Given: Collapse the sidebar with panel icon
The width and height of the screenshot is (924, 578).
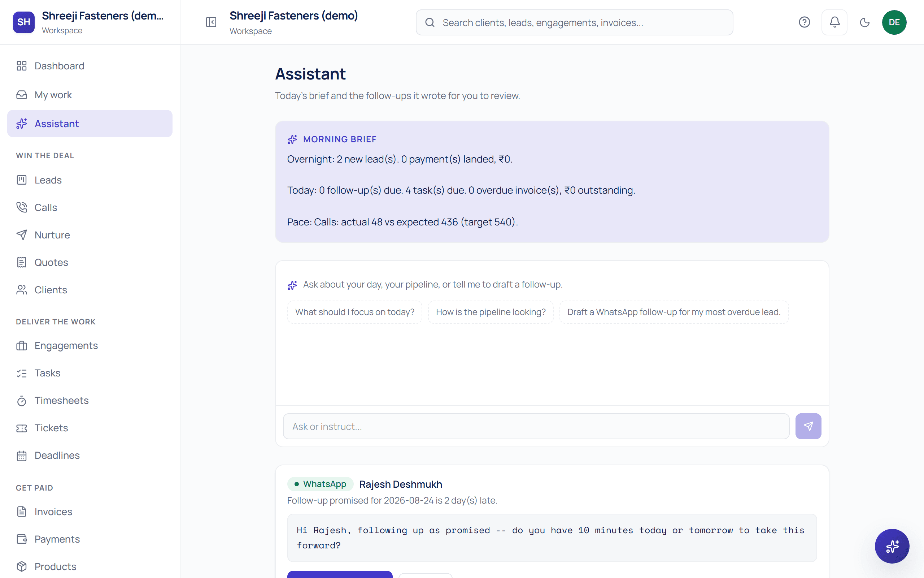Looking at the screenshot, I should (x=211, y=22).
